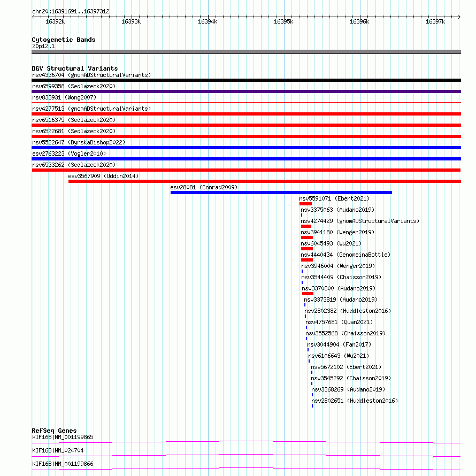Screen dimensions: 476x476
Task: Select nsv6522681 Sedlazeck2020 variant
Action: point(74,131)
